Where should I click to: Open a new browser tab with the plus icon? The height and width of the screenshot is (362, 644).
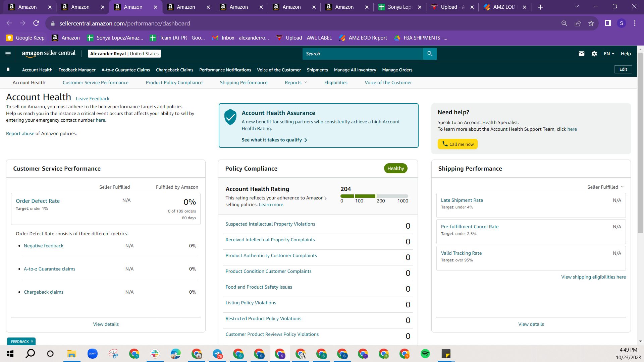(540, 7)
